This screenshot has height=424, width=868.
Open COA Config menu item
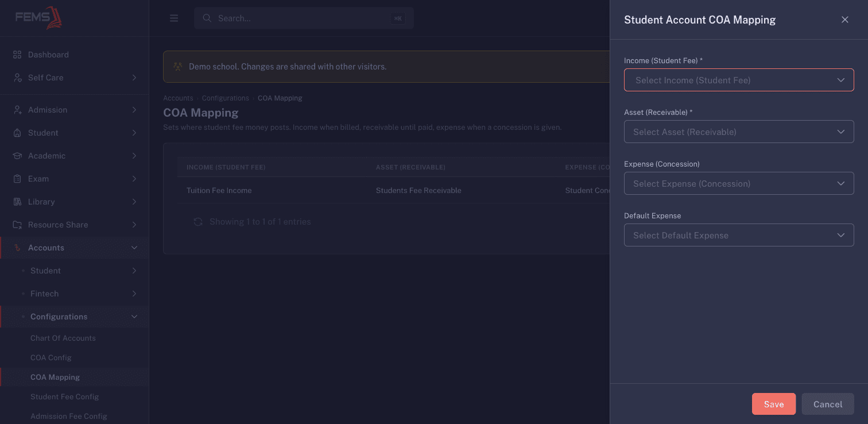pos(51,358)
